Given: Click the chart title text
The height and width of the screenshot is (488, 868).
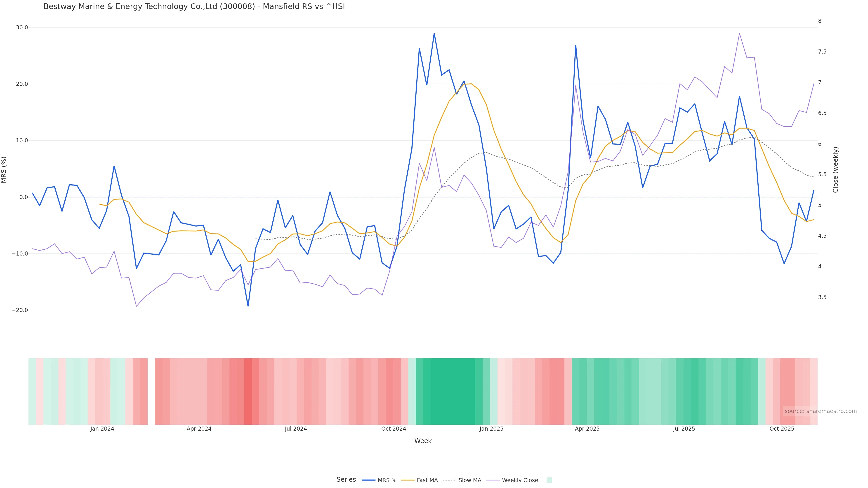Looking at the screenshot, I should [x=194, y=6].
